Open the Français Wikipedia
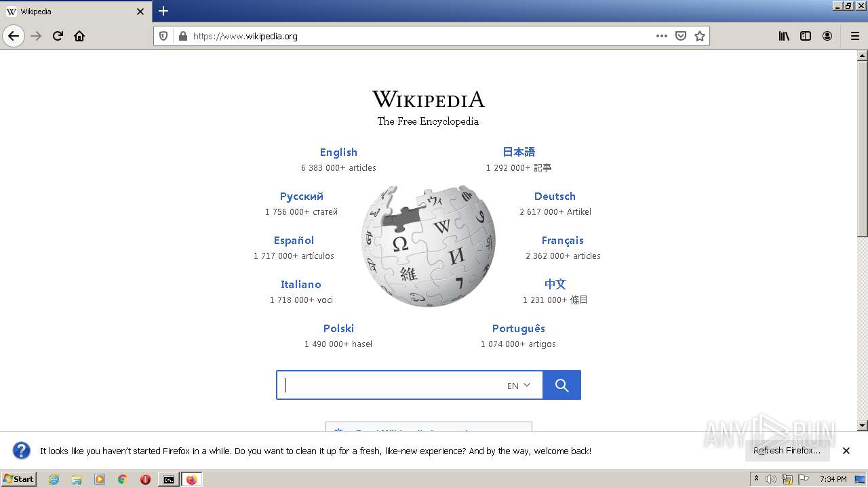868x488 pixels. 562,241
